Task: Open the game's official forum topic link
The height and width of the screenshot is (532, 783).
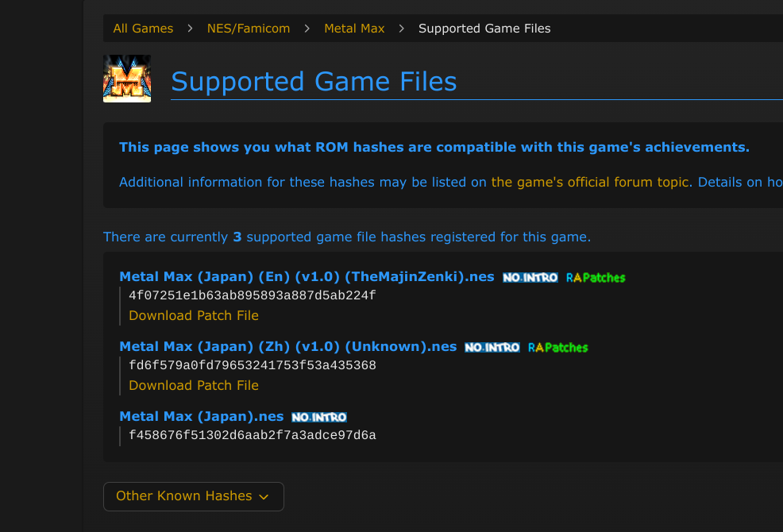Action: (592, 182)
